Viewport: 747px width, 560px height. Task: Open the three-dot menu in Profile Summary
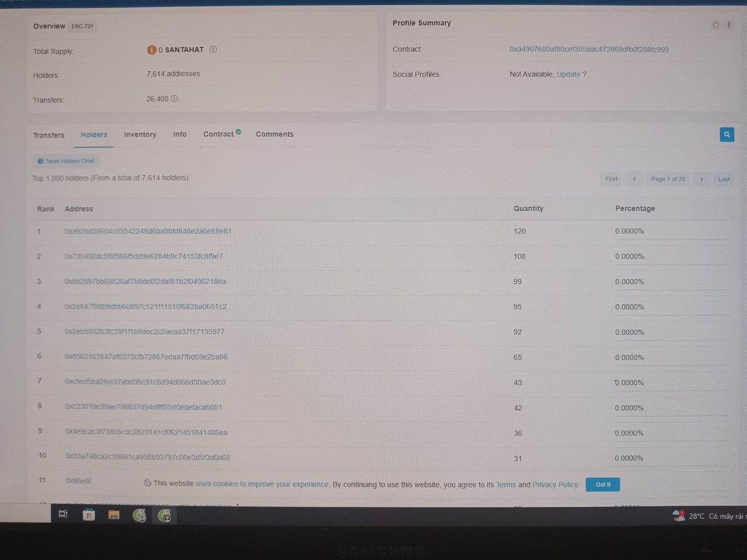click(x=729, y=25)
